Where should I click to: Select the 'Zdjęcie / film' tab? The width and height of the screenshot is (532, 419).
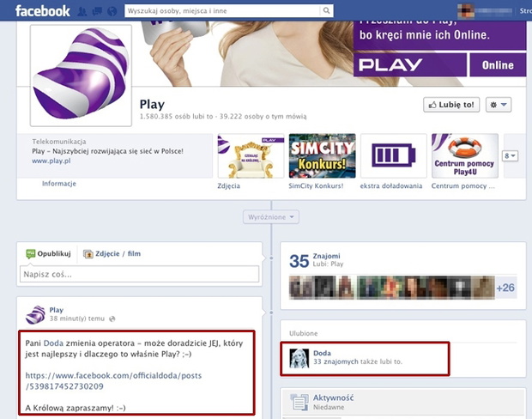112,253
